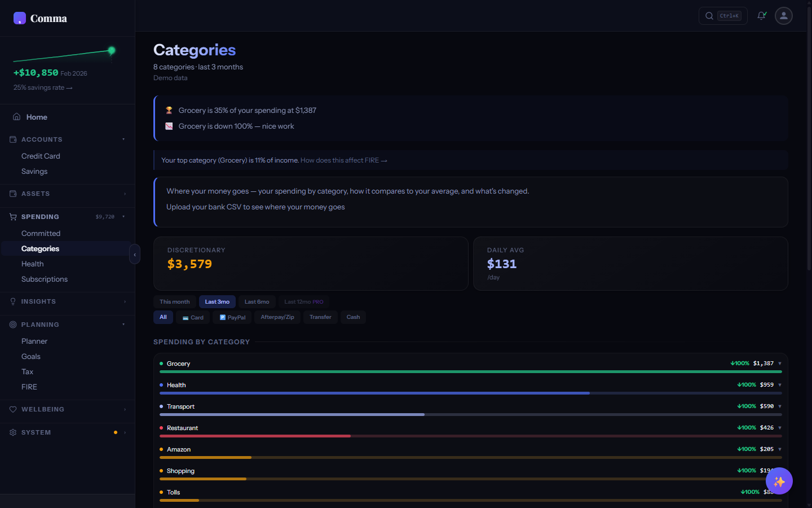Switch to the Last 6mo tab
Screen dimensions: 812x508
click(257, 301)
